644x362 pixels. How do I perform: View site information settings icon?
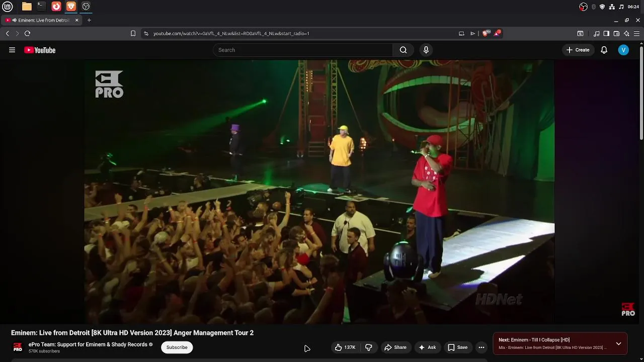(x=146, y=33)
